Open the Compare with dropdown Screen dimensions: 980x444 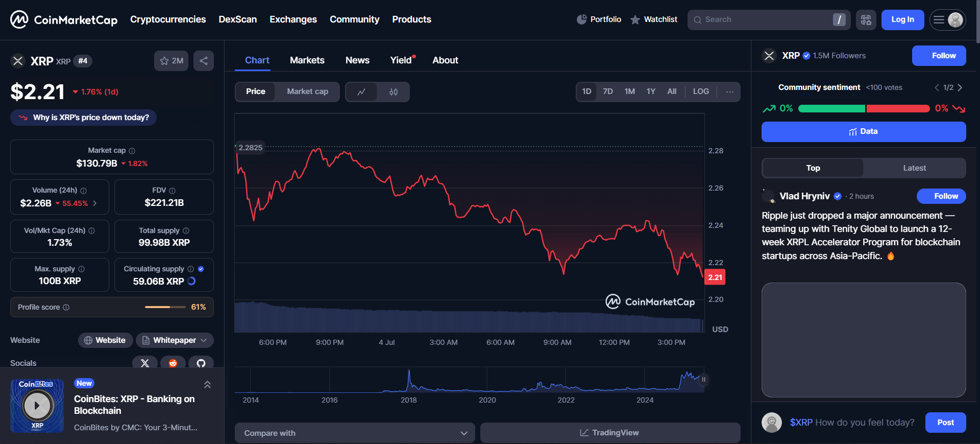355,433
